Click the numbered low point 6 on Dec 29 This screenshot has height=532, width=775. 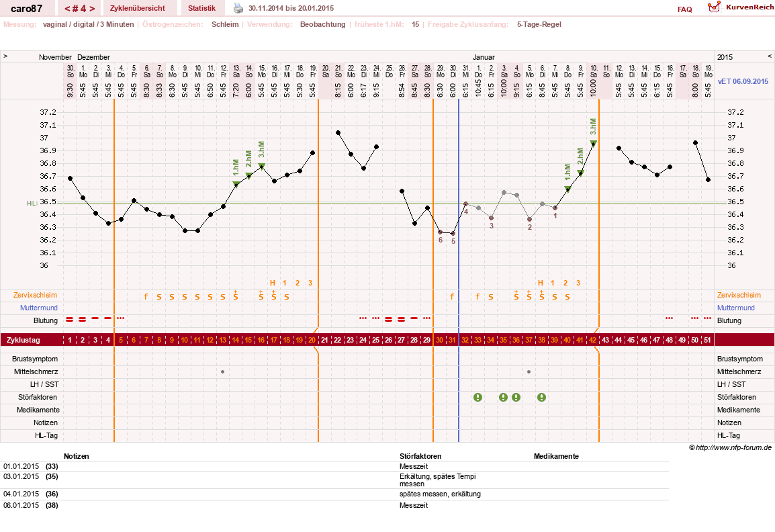[441, 232]
